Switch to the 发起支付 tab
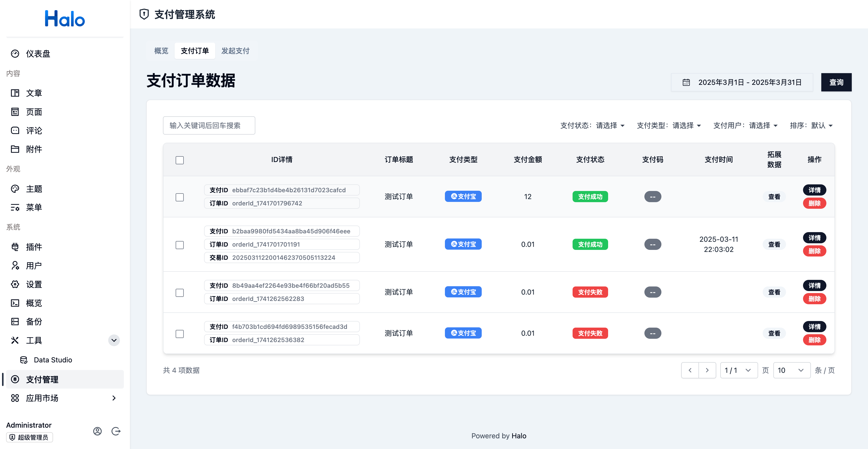The image size is (868, 449). [x=235, y=51]
